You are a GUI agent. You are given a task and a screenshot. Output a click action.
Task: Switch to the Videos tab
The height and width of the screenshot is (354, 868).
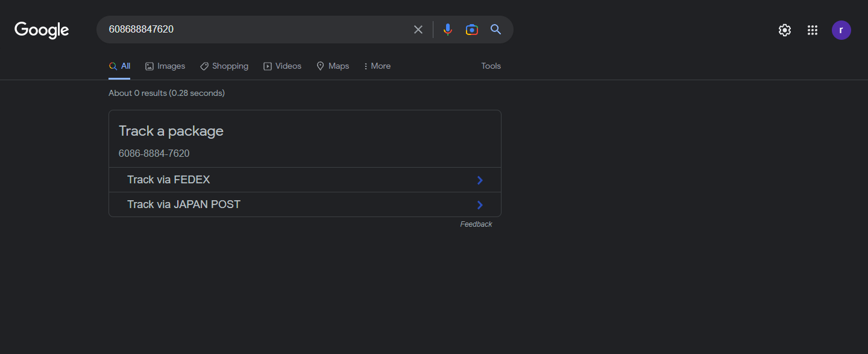[282, 66]
